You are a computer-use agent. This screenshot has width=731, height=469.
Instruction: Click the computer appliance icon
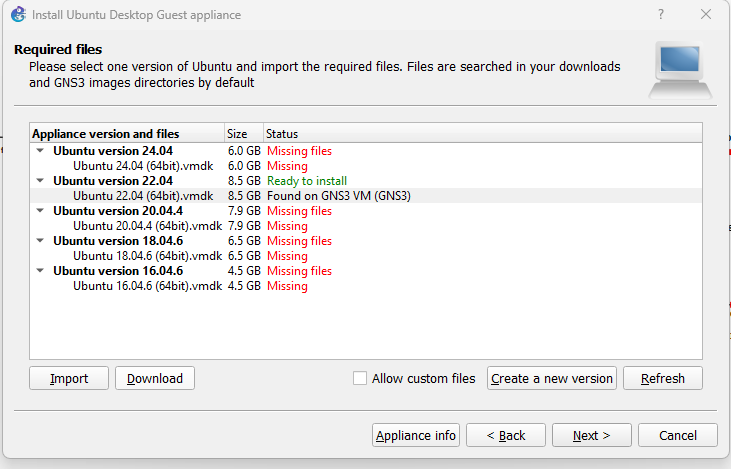click(681, 69)
